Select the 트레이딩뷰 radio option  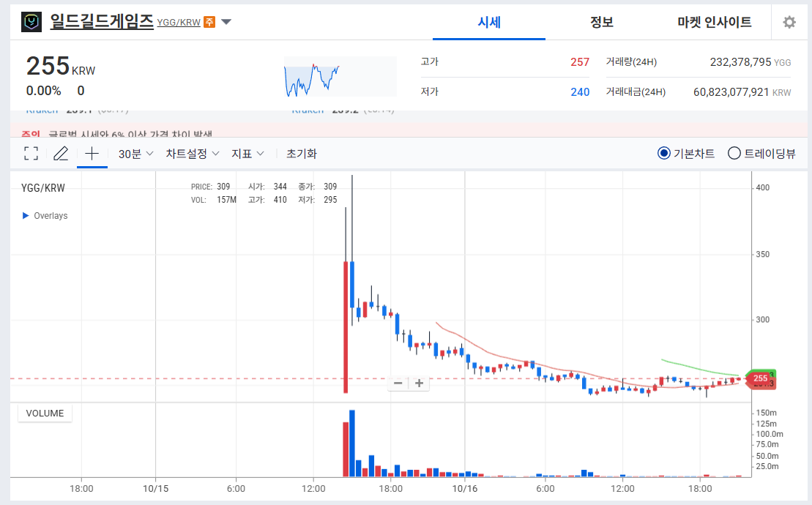734,154
